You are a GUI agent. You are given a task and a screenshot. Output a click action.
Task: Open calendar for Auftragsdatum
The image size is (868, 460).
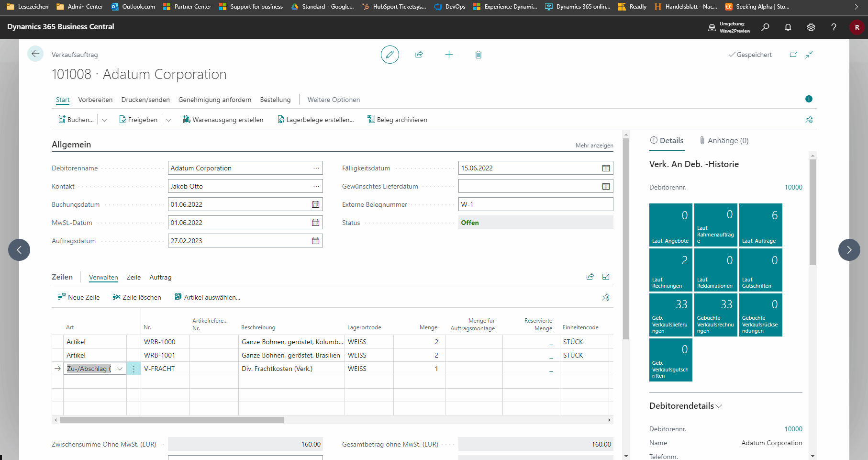(x=316, y=241)
